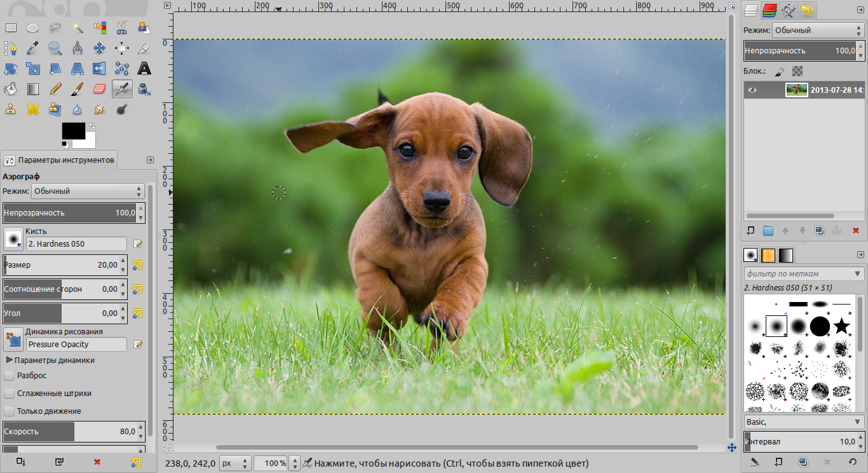This screenshot has height=473, width=868.
Task: Open Параметры инструментов tab menu arrow
Action: point(150,160)
